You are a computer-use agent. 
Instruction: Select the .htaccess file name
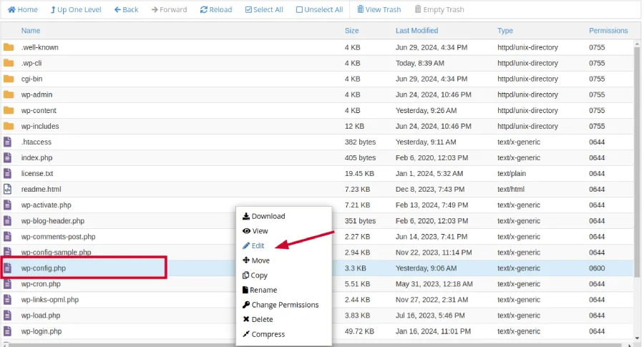click(x=36, y=142)
